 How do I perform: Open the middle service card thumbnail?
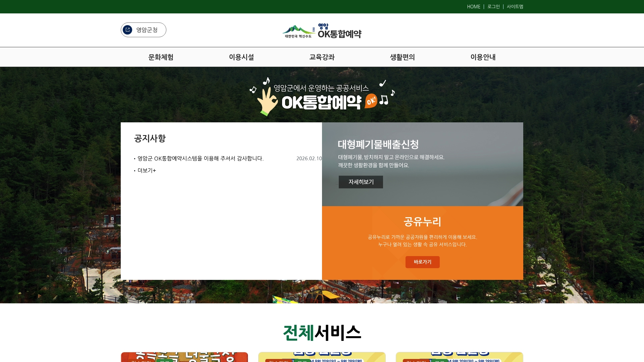322,357
